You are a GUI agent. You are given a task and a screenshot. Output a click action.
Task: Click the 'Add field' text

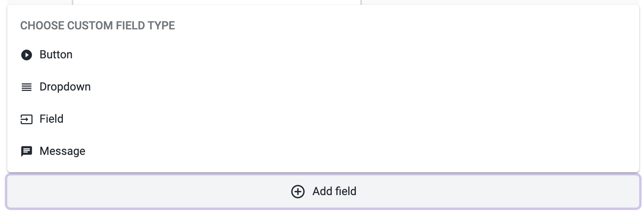pyautogui.click(x=334, y=191)
